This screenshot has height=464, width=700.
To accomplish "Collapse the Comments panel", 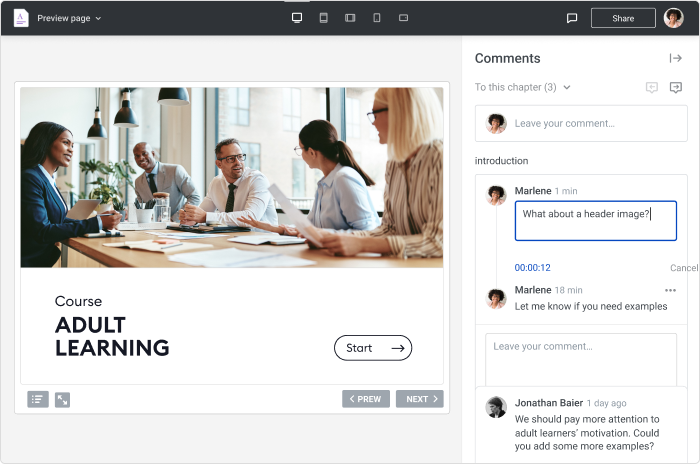I will click(x=675, y=58).
